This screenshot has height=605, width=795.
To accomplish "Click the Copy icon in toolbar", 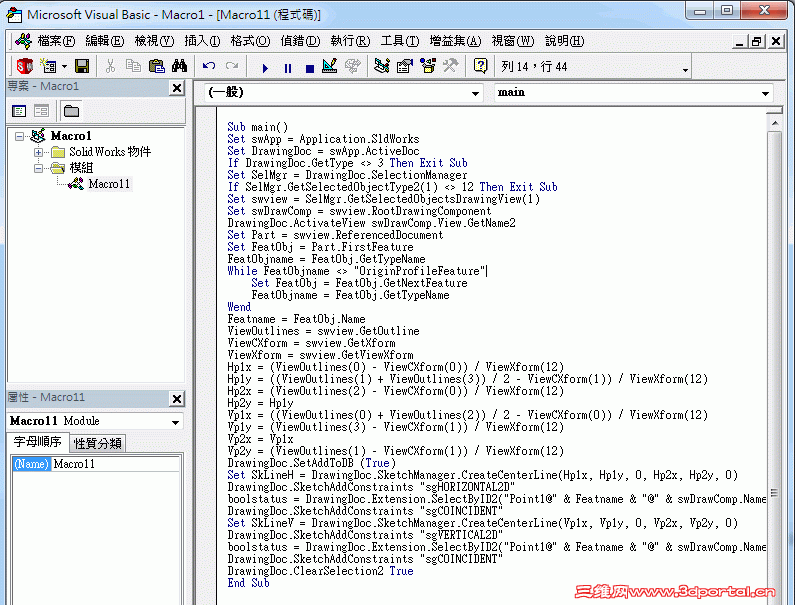I will [x=133, y=66].
